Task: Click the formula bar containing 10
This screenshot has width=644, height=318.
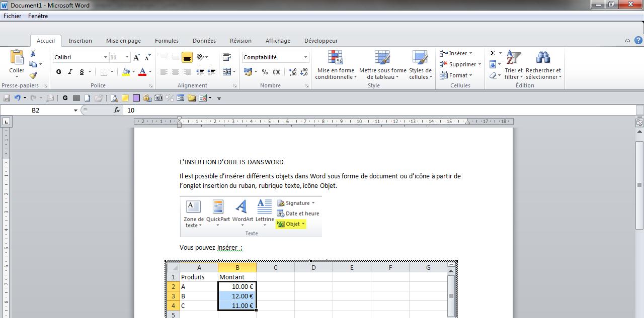Action: [380, 110]
